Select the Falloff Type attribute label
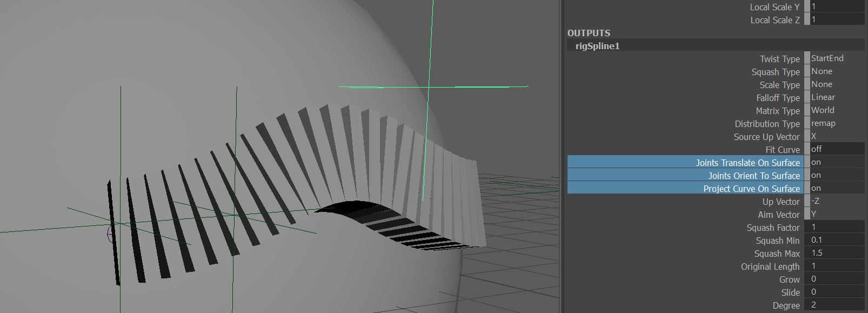This screenshot has width=868, height=313. click(778, 98)
